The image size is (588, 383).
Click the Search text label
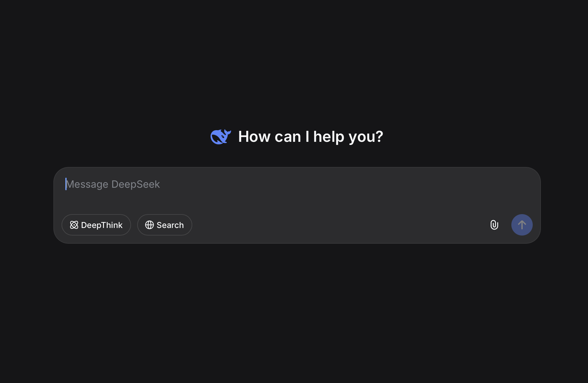pos(170,225)
